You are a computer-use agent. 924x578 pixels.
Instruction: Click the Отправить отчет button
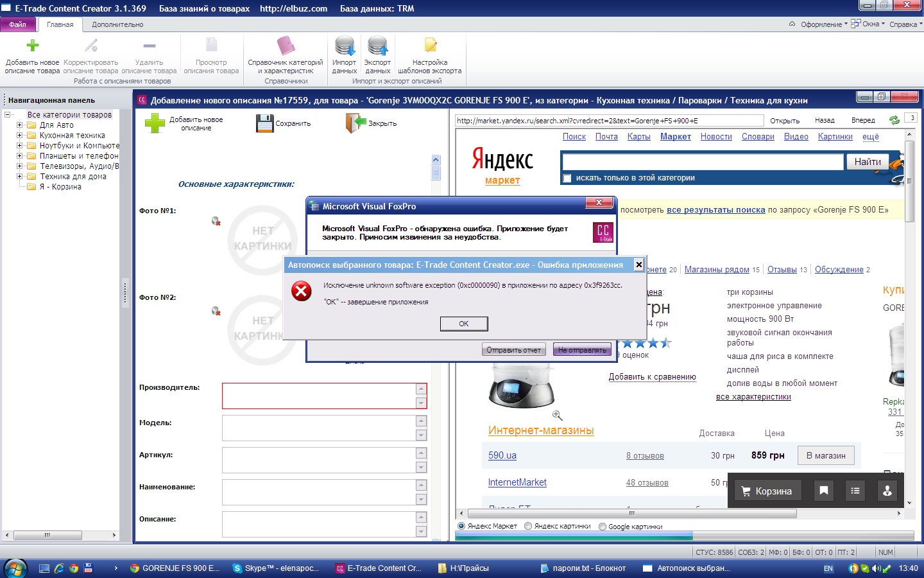pos(513,350)
